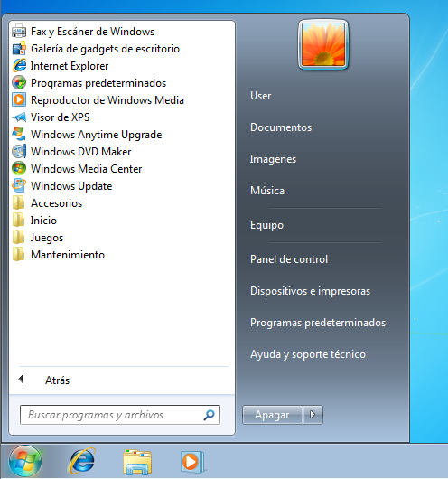
Task: Open the shutdown options arrow beside Apagar
Action: pyautogui.click(x=313, y=415)
